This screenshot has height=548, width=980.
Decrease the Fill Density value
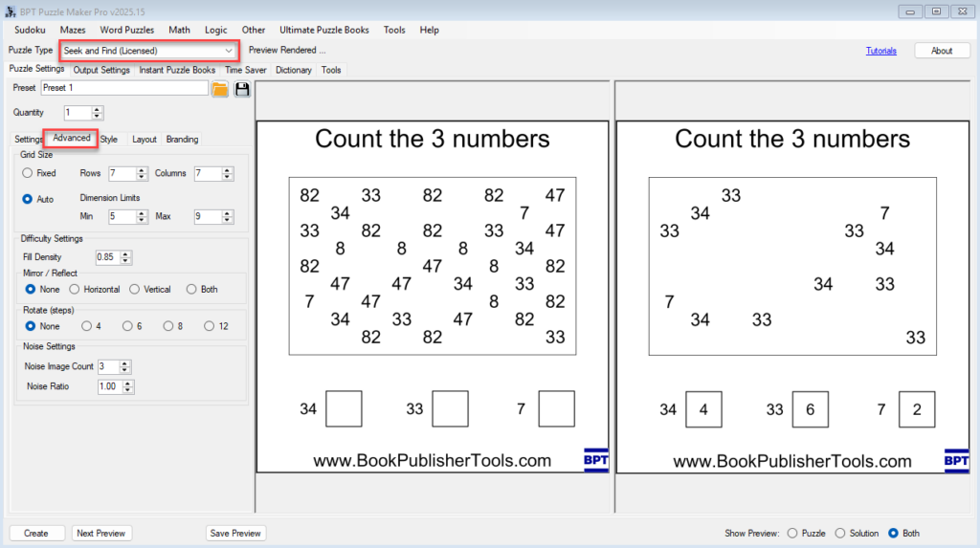point(126,261)
